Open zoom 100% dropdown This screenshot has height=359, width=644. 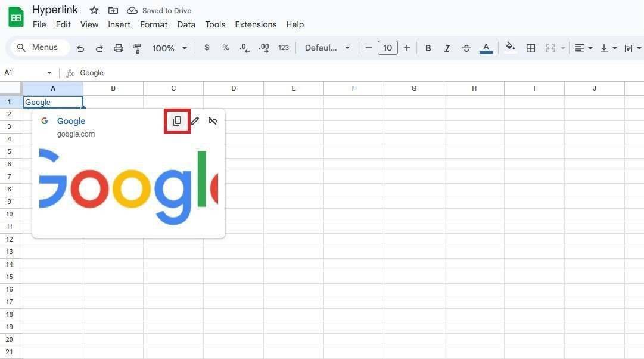click(169, 48)
